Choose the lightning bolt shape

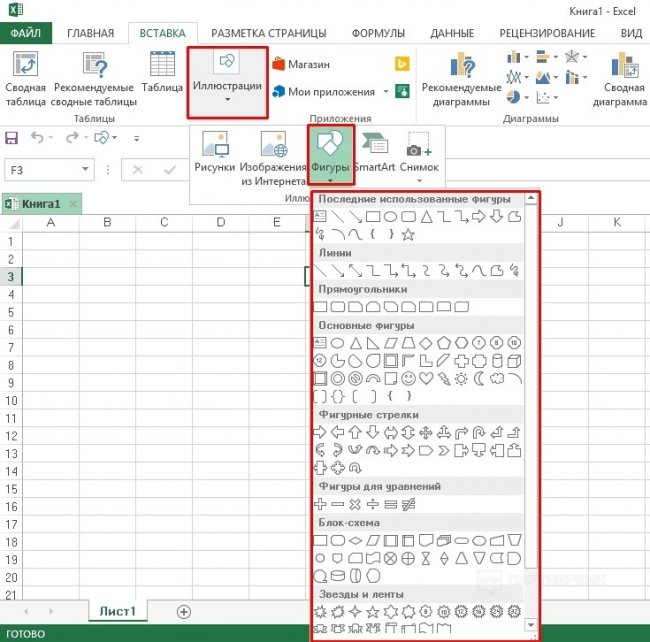(x=444, y=379)
